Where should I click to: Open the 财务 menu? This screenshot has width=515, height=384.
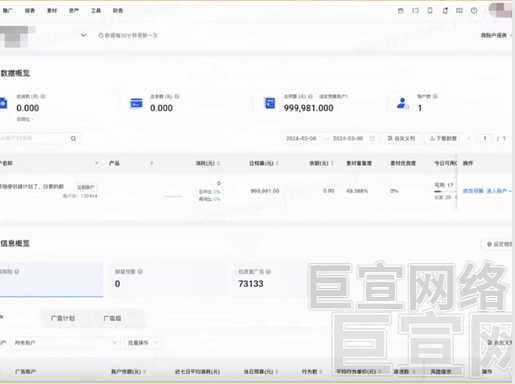pos(118,11)
